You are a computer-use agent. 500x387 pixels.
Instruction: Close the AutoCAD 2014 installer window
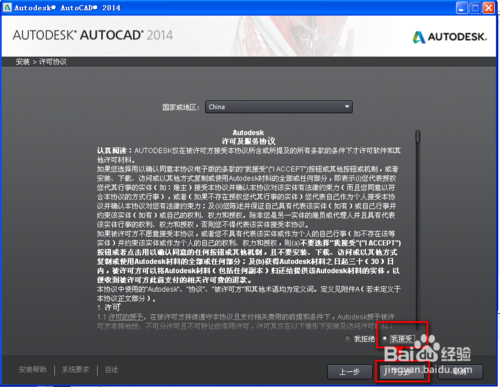pos(489,8)
